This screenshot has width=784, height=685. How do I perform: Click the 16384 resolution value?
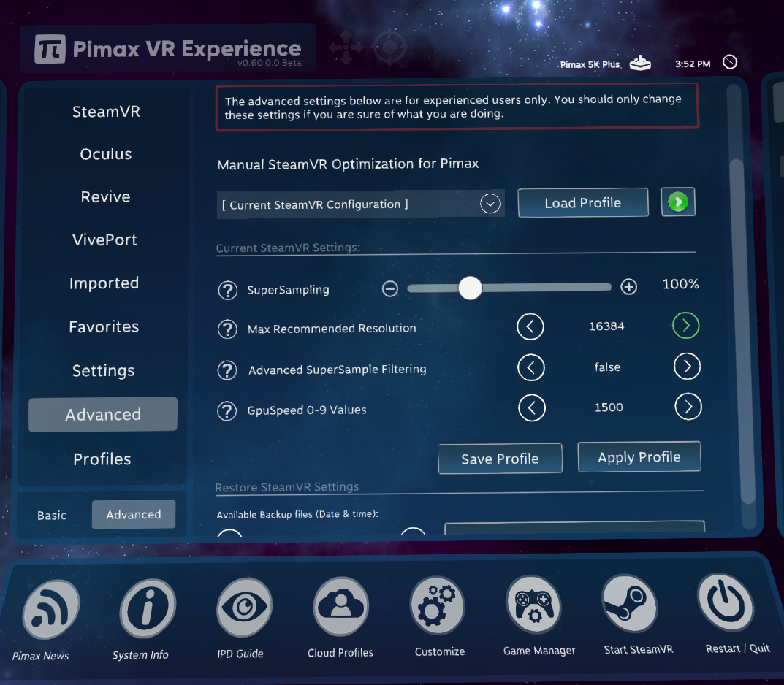point(606,326)
